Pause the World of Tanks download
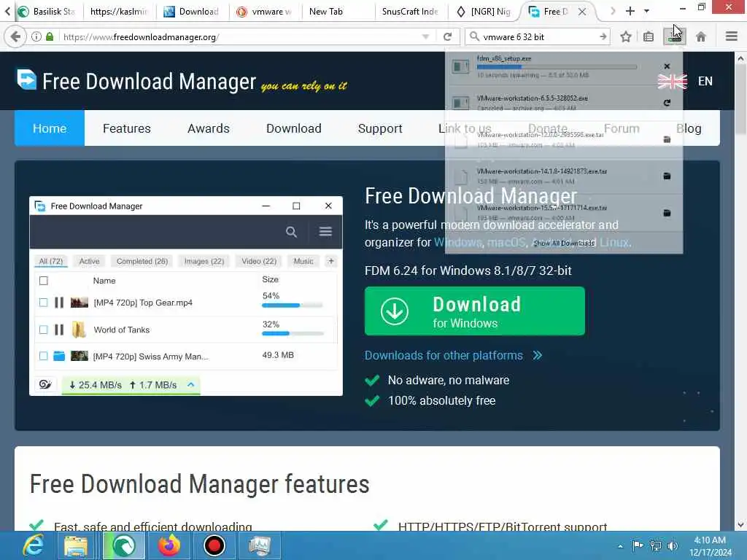Screen dimensions: 747x560 [x=59, y=330]
